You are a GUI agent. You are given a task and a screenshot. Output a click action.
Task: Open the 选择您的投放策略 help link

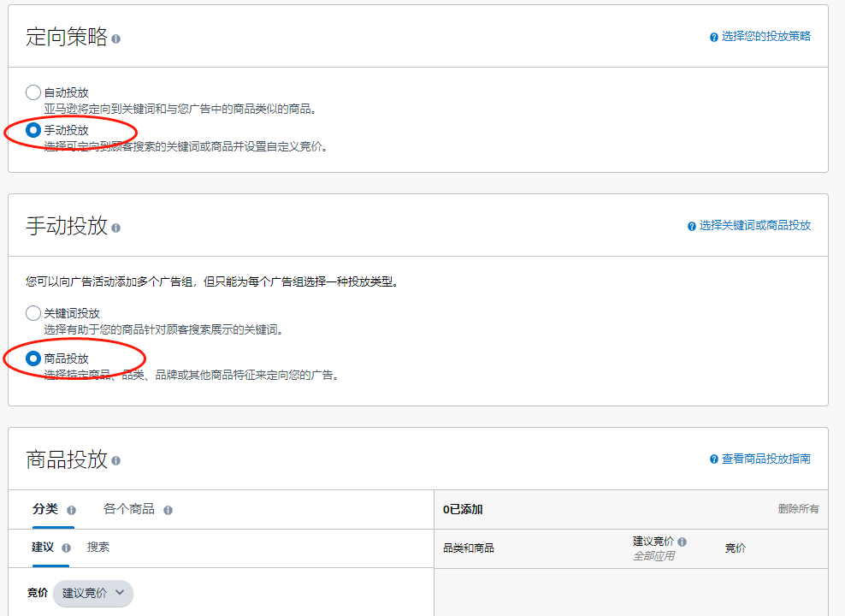[767, 37]
